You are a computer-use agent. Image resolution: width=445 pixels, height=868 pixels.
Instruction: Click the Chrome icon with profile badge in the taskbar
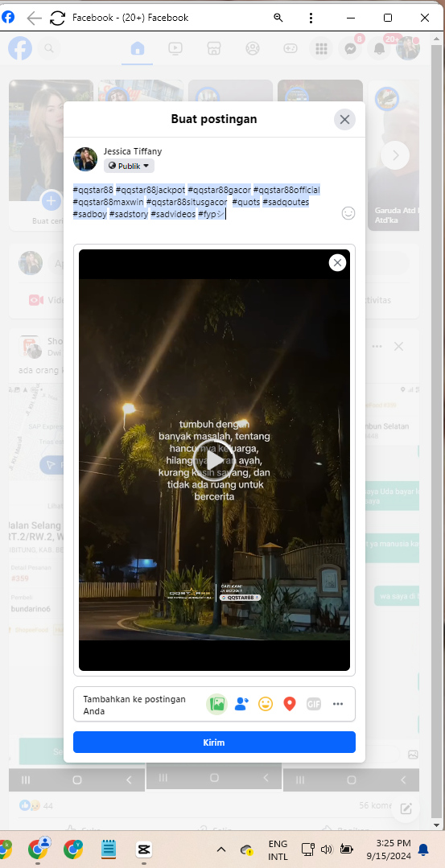point(38,848)
